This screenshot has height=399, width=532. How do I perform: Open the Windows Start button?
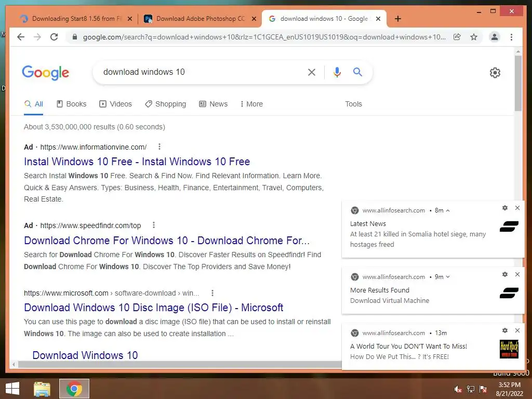tap(12, 389)
